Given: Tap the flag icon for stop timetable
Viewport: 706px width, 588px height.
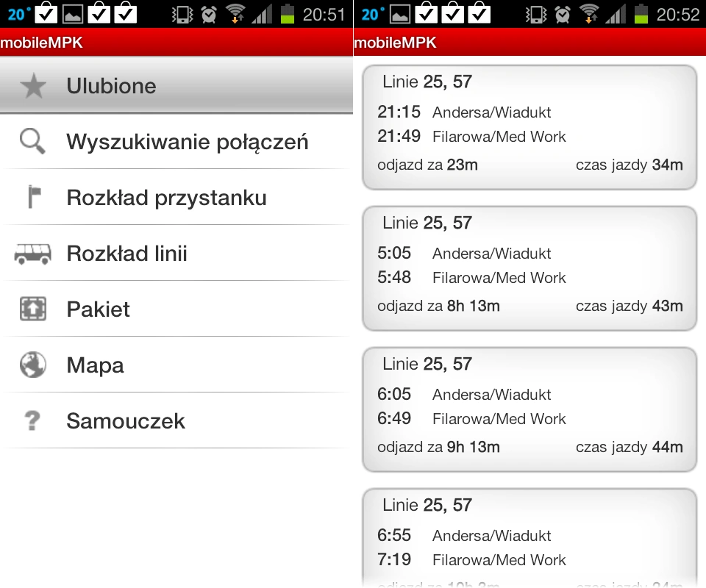Looking at the screenshot, I should pos(35,197).
